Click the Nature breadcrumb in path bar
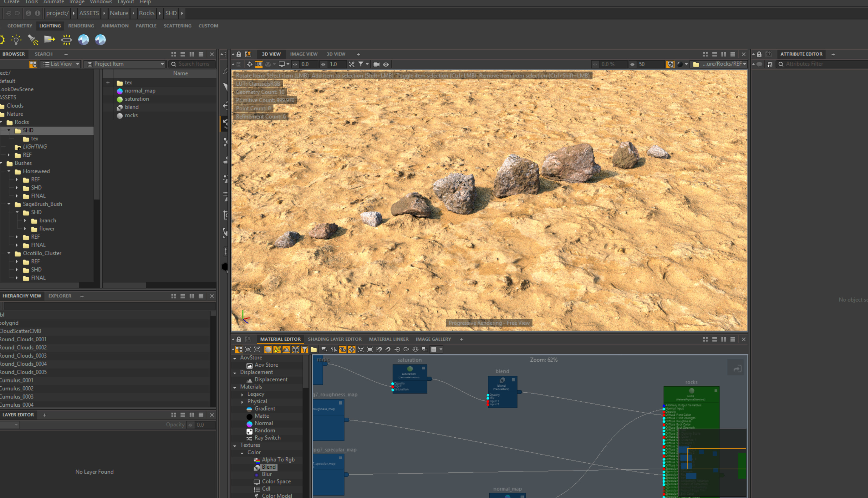 pyautogui.click(x=119, y=13)
